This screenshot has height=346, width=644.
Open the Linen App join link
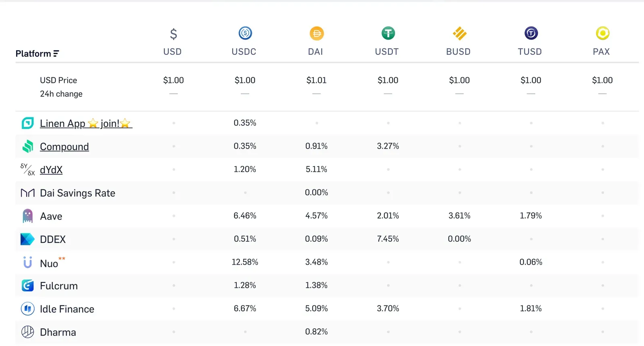[x=86, y=123]
